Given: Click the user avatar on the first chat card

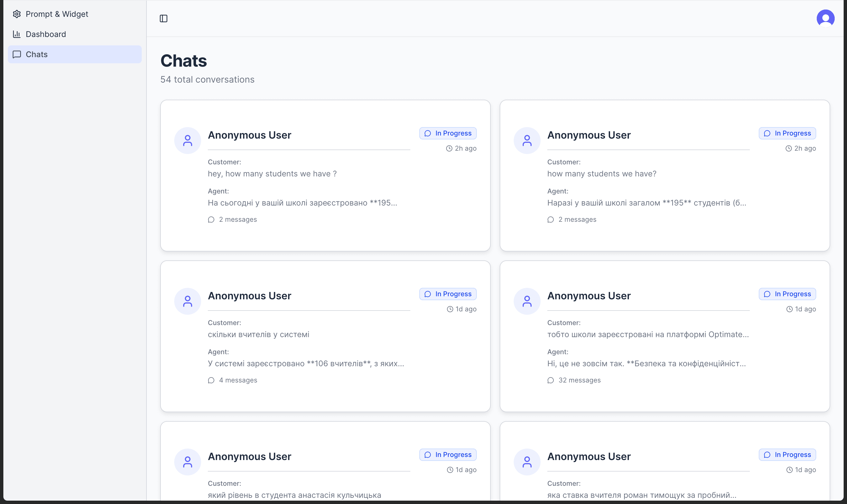Looking at the screenshot, I should 187,140.
